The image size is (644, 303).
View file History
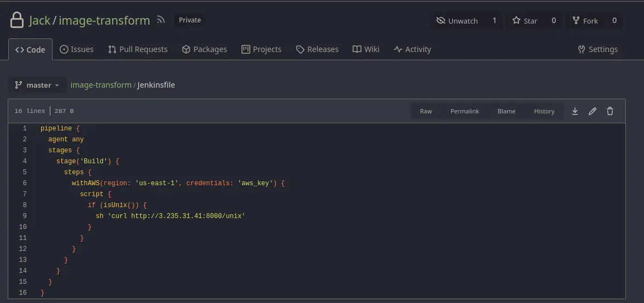(x=544, y=111)
